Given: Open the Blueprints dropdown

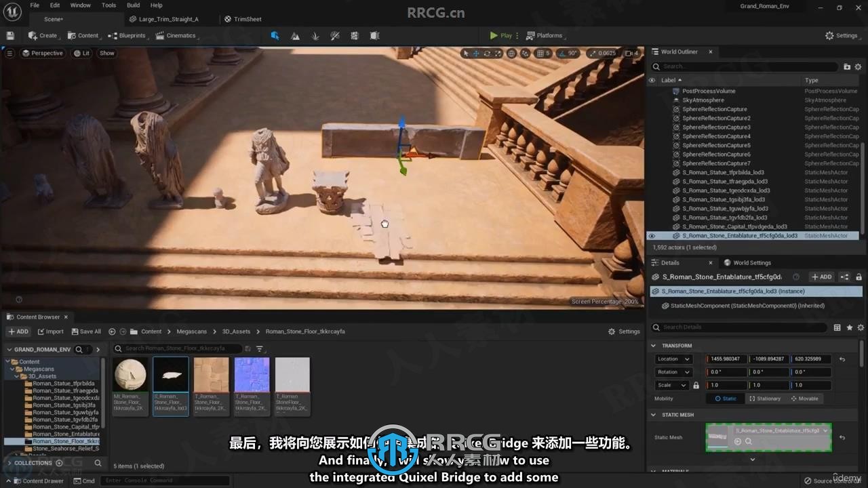Looking at the screenshot, I should (x=127, y=35).
